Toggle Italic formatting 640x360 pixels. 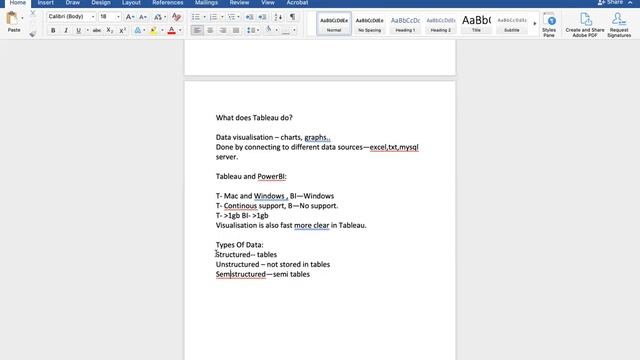click(x=66, y=30)
